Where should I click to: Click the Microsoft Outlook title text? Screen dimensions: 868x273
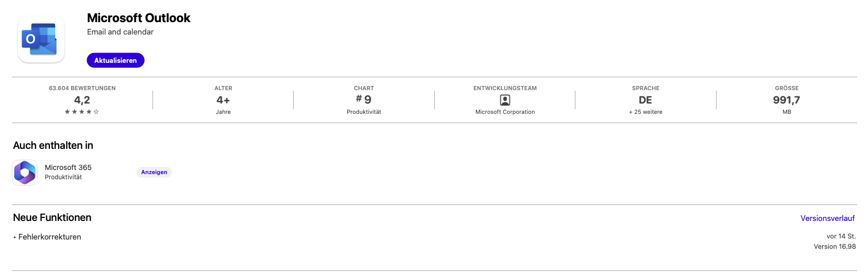click(139, 18)
